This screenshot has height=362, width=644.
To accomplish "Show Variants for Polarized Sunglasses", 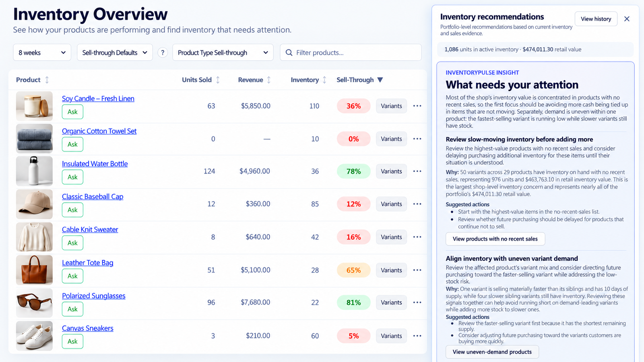I will click(x=391, y=302).
